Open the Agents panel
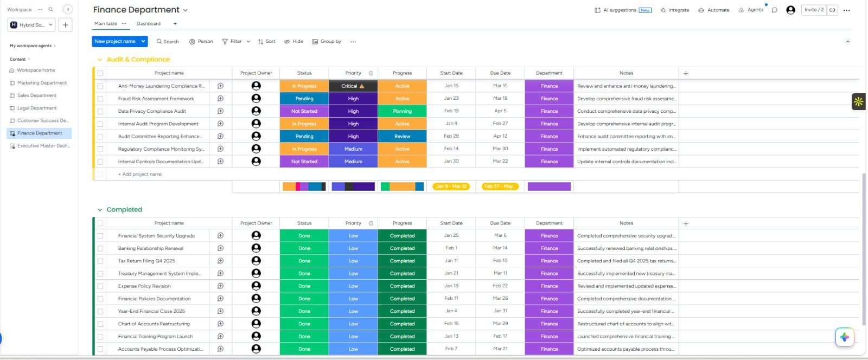Image resolution: width=868 pixels, height=360 pixels. click(x=751, y=10)
